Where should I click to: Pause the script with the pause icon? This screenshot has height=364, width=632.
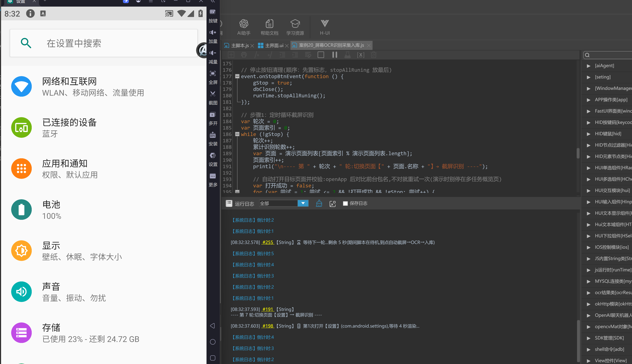[x=334, y=55]
